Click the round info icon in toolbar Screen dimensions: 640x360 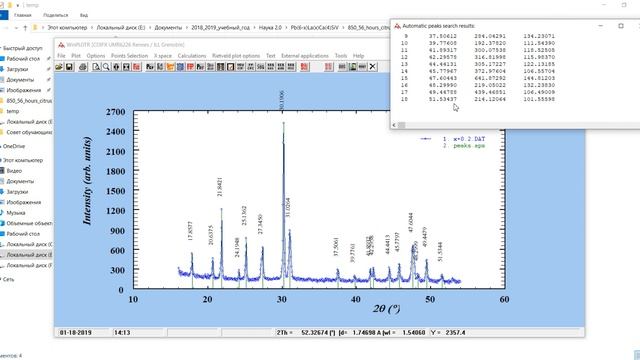click(116, 67)
